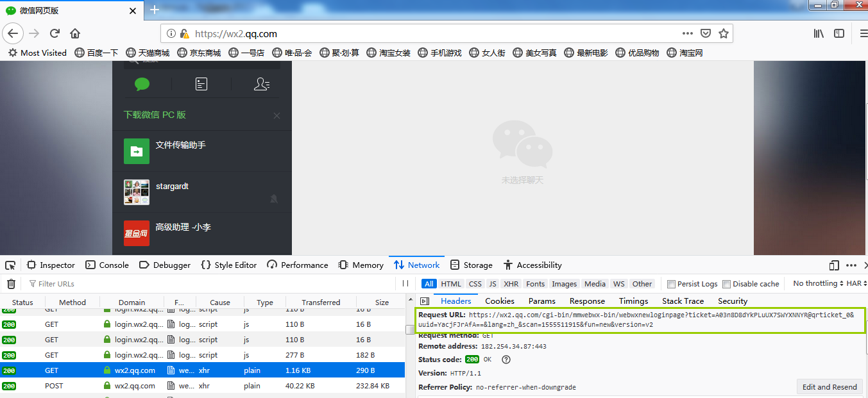Toggle the WS request filter
This screenshot has width=868, height=398.
pyautogui.click(x=618, y=284)
